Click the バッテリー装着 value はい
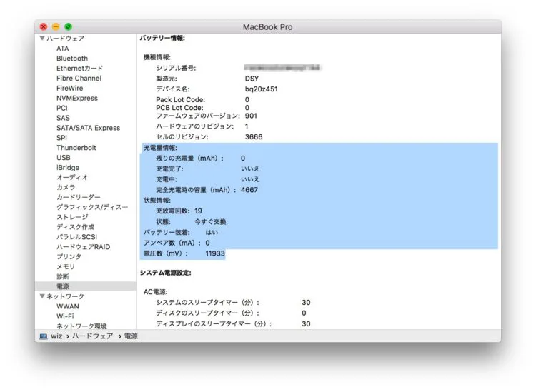This screenshot has width=536, height=392. (x=212, y=233)
